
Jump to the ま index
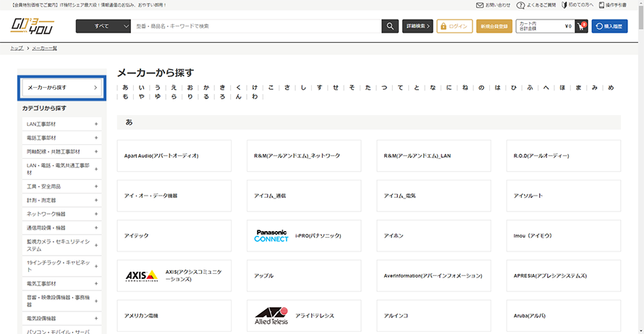click(578, 88)
